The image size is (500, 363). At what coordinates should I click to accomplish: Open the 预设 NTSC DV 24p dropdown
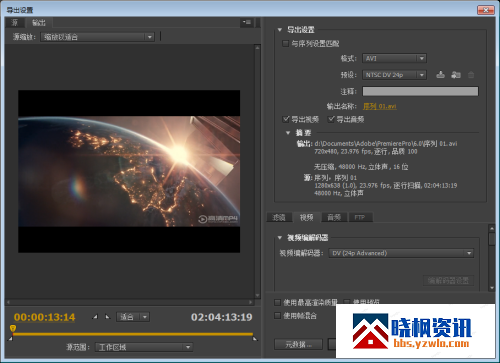[394, 75]
